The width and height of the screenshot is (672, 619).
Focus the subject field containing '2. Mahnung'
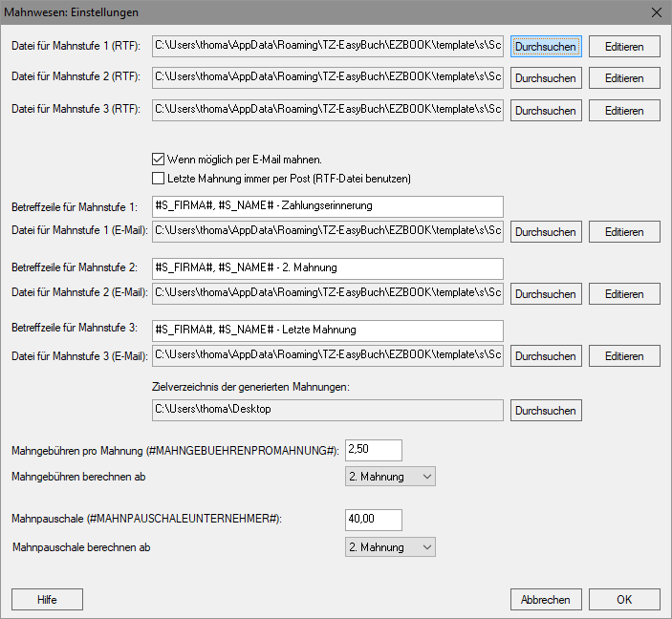coord(328,268)
